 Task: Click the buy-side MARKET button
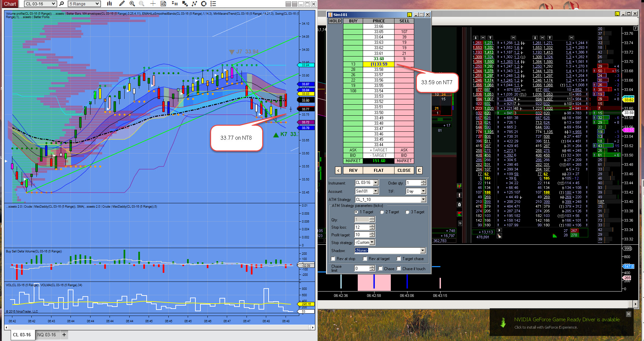click(x=353, y=161)
